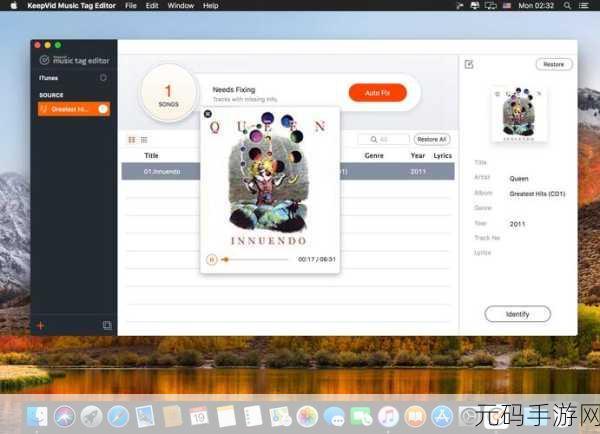Click the Genre column header

click(374, 156)
